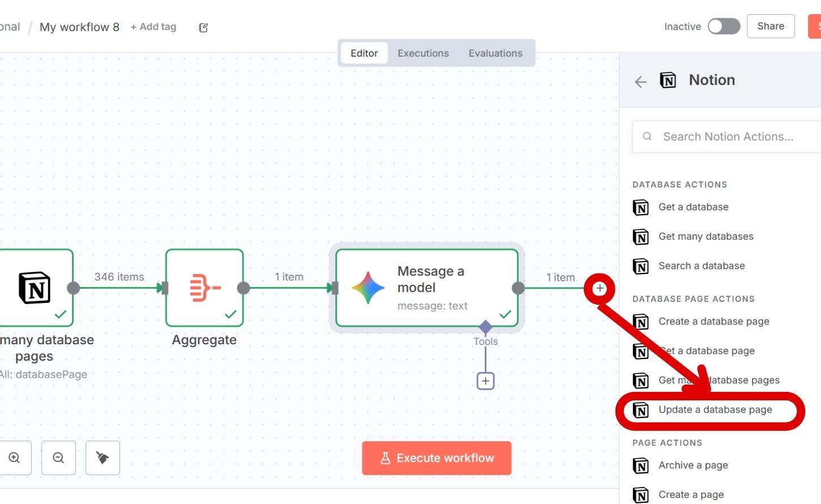This screenshot has height=504, width=821.
Task: Toggle the Inactive workflow switch
Action: coord(724,27)
